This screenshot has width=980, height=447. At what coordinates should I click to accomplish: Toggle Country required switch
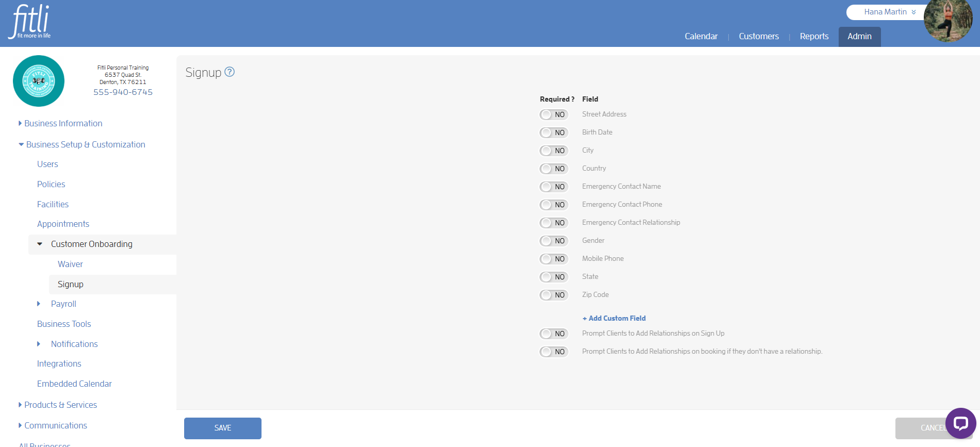point(553,169)
